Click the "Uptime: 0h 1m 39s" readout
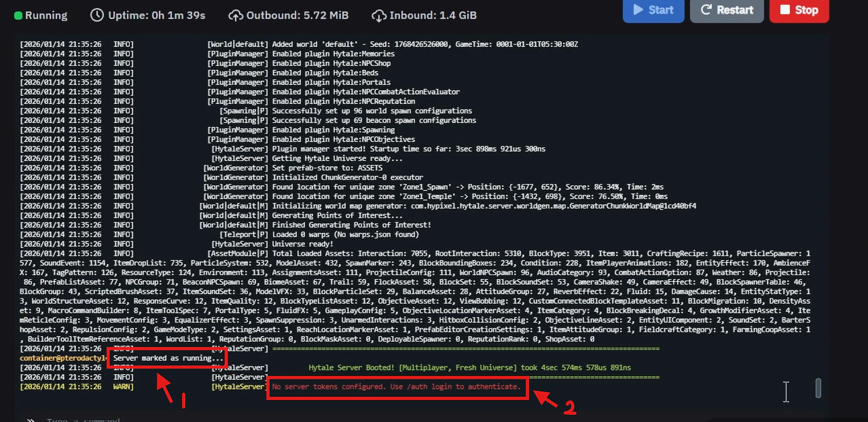868x422 pixels. pos(157,15)
